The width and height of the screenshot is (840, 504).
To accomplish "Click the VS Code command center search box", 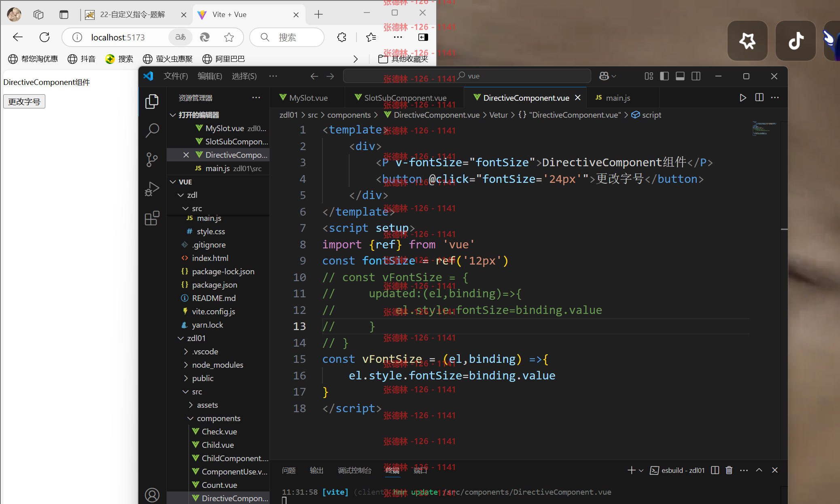I will pyautogui.click(x=467, y=76).
